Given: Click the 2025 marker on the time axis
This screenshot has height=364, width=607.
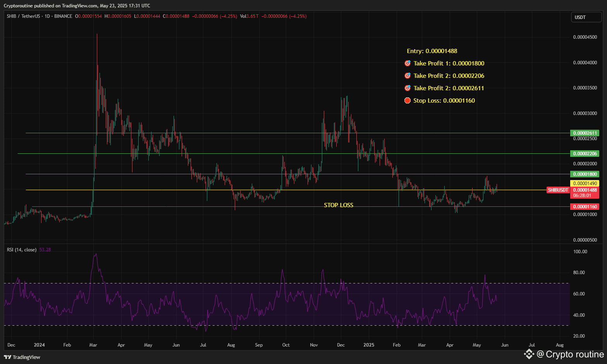Looking at the screenshot, I should click(x=369, y=345).
